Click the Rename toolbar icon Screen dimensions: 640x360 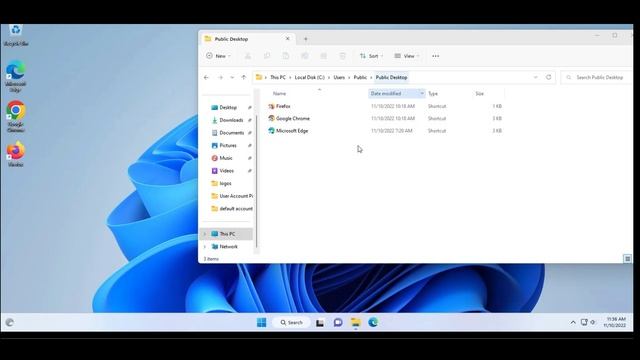pos(304,56)
